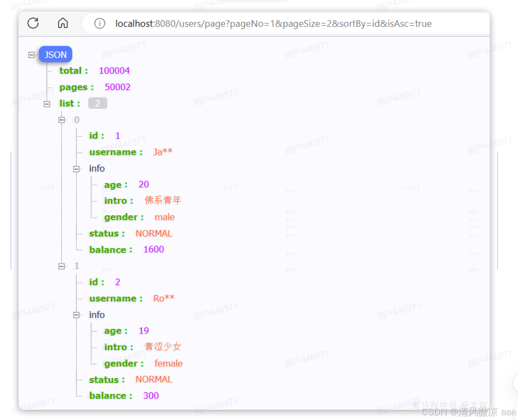Viewport: 518px width, 420px height.
Task: Collapse the info node of user Ja**
Action: pyautogui.click(x=76, y=169)
